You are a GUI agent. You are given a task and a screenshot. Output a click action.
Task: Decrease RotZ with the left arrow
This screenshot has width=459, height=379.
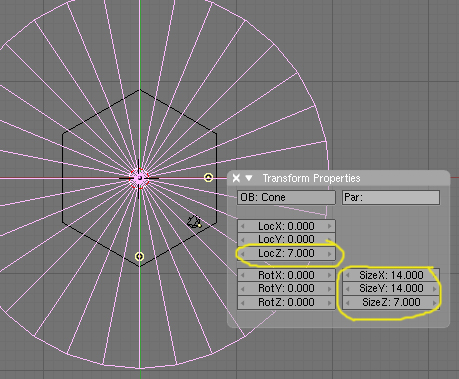coord(242,303)
